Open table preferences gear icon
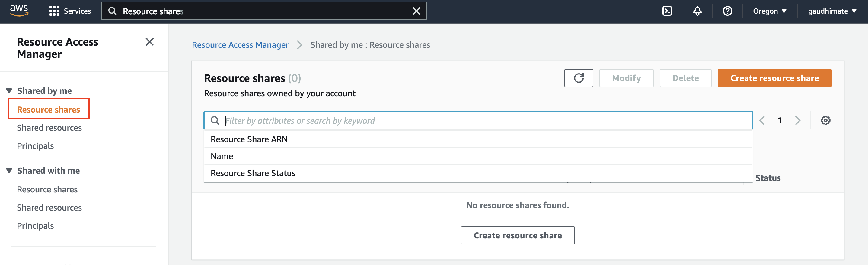This screenshot has height=265, width=868. pyautogui.click(x=825, y=120)
